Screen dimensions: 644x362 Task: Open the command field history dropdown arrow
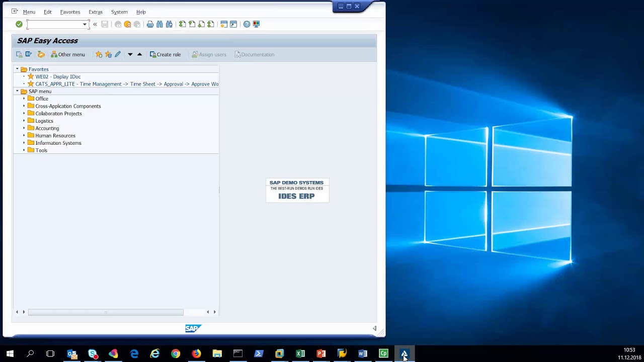[x=85, y=24]
